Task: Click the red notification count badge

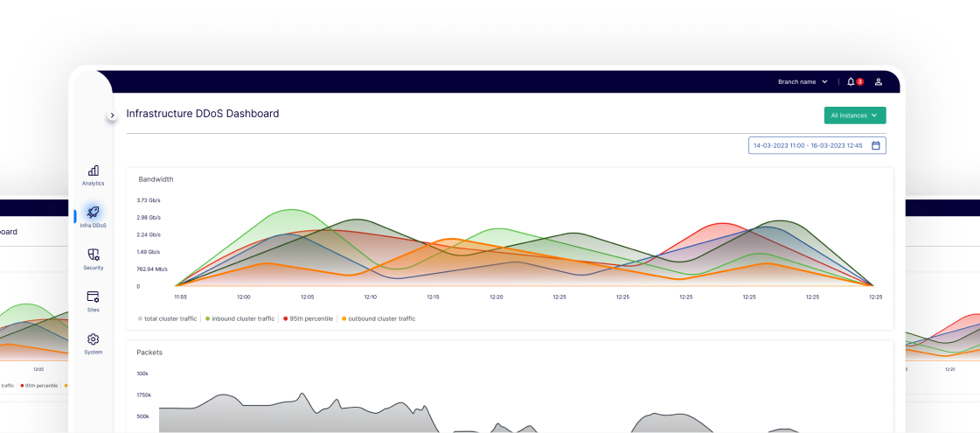Action: coord(860,82)
